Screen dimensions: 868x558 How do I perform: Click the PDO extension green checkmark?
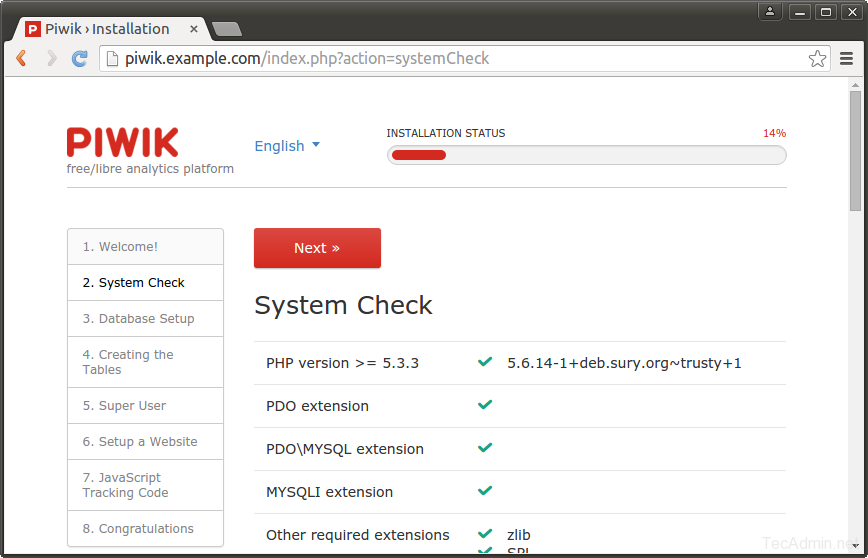click(485, 405)
